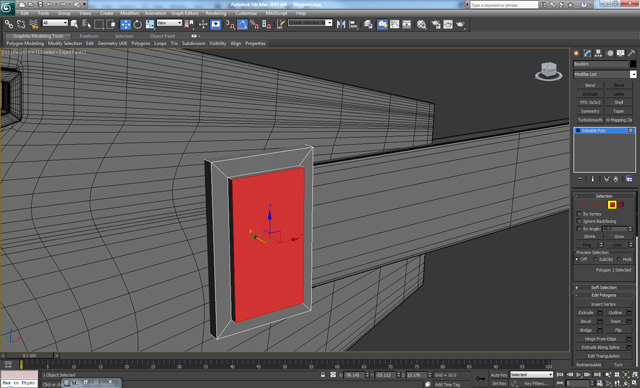Select the Off preview selection radio
The height and width of the screenshot is (388, 640).
[577, 259]
